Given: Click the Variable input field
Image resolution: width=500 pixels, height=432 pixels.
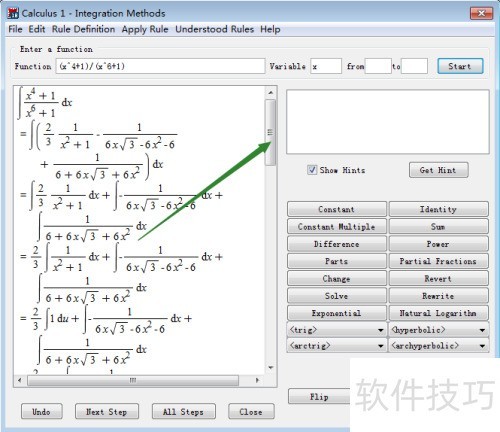Looking at the screenshot, I should [x=326, y=66].
